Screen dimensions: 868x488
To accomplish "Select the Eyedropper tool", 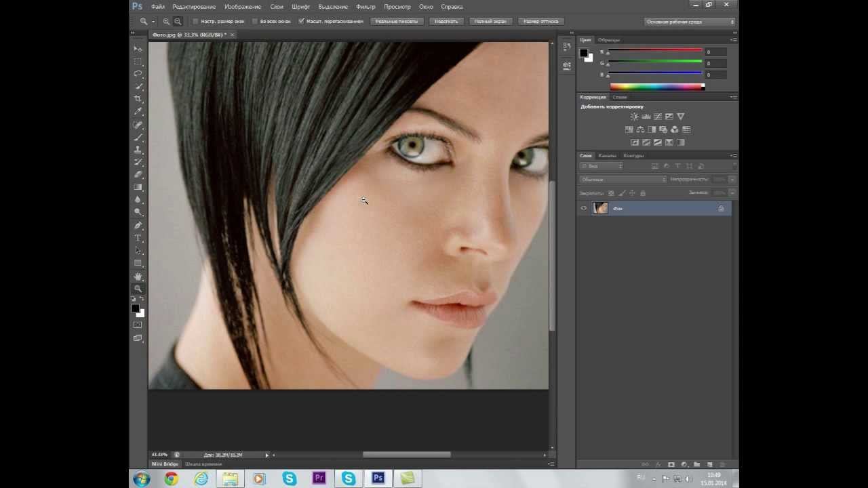I will [x=138, y=112].
